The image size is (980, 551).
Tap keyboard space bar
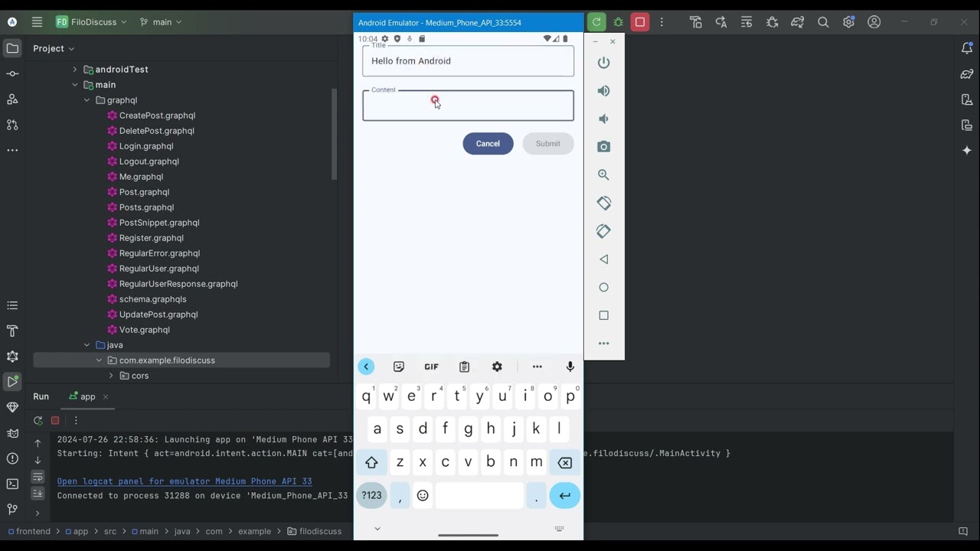point(479,495)
